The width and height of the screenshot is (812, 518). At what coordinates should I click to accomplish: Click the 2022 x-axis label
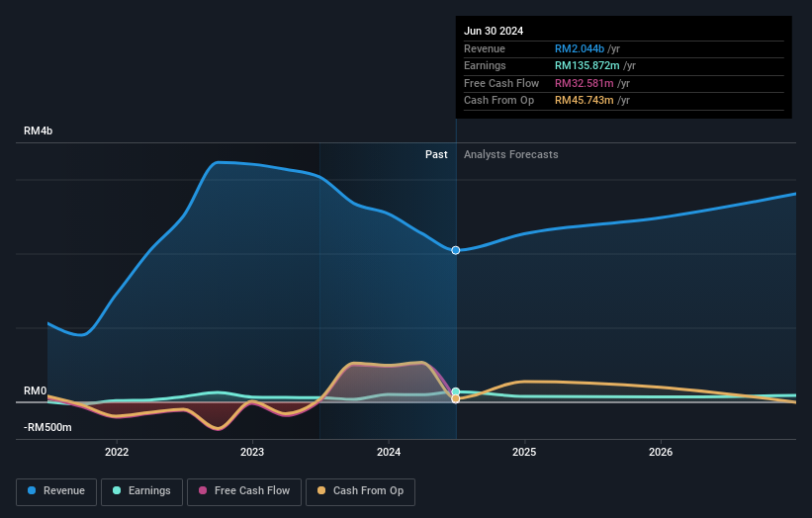(117, 453)
